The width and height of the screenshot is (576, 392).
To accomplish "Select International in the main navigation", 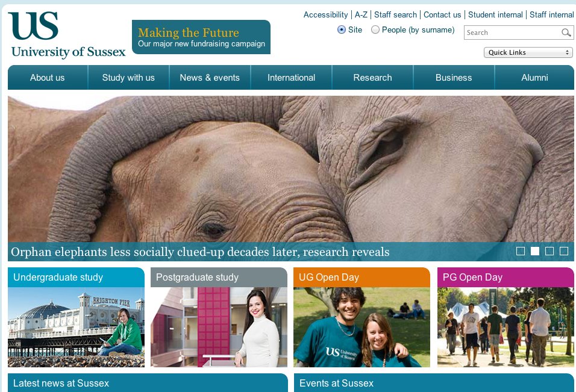I will click(x=291, y=78).
